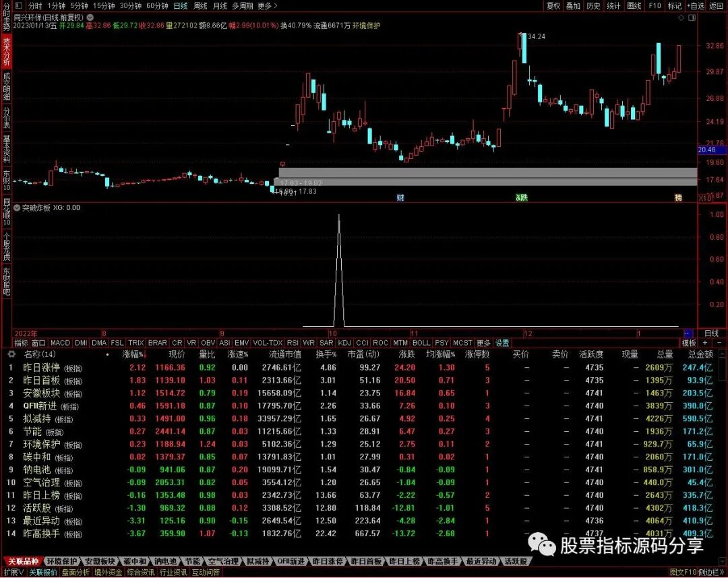This screenshot has height=578, width=728.
Task: Click the 统计 statistics button
Action: [x=613, y=5]
